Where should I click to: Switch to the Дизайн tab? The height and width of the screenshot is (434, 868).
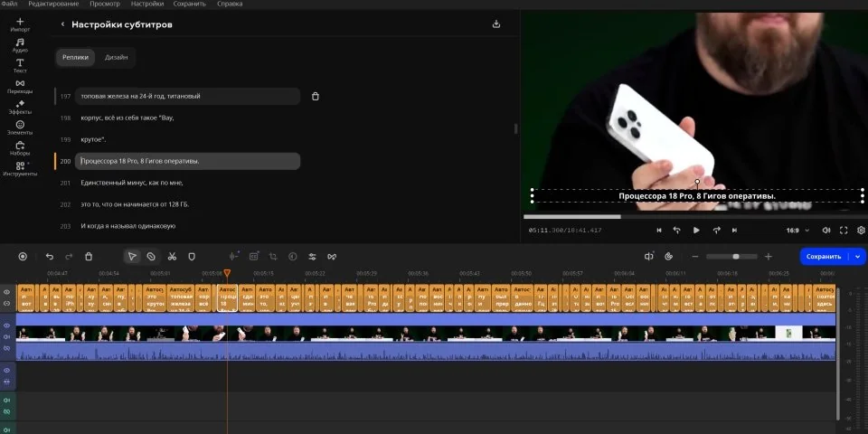click(x=116, y=58)
